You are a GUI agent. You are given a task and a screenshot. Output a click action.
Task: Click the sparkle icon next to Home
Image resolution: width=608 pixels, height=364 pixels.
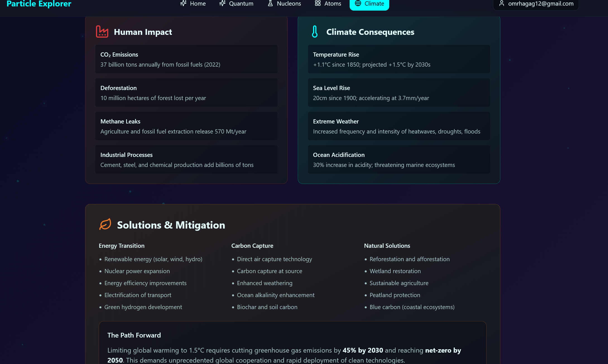[x=183, y=3]
